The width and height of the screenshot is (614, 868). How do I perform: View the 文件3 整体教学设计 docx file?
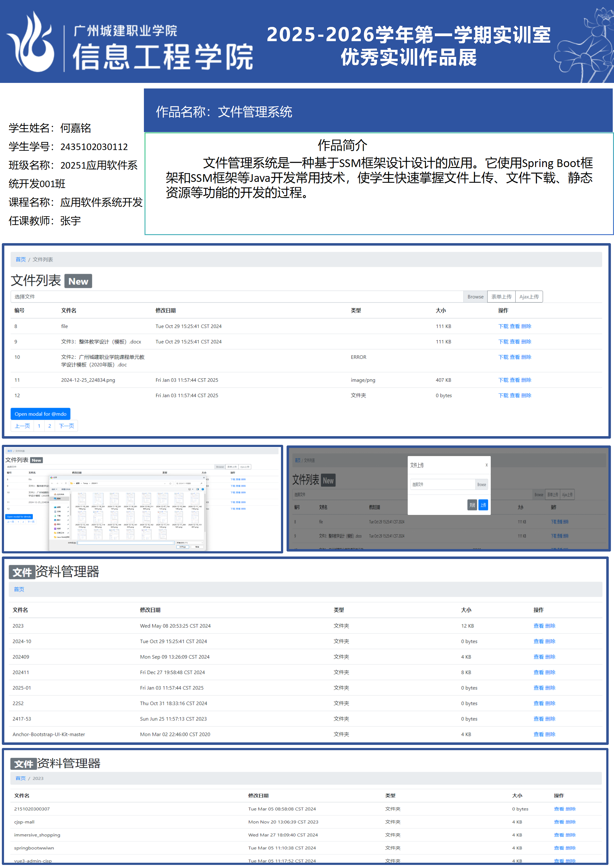[x=515, y=342]
